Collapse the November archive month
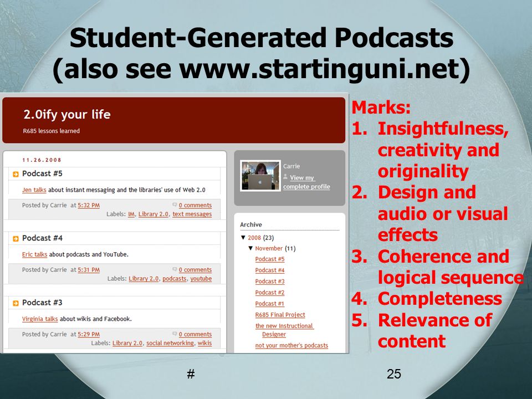Image resolution: width=532 pixels, height=399 pixels. pos(250,248)
